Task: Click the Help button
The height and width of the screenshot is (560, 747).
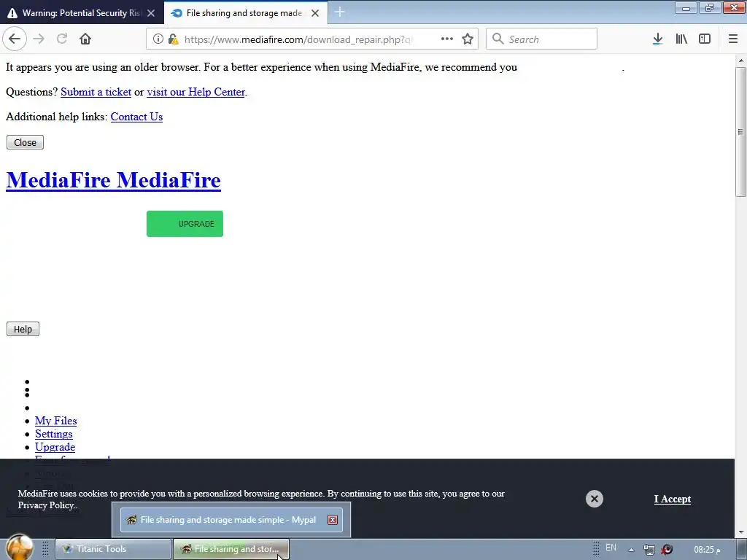Action: pos(23,329)
